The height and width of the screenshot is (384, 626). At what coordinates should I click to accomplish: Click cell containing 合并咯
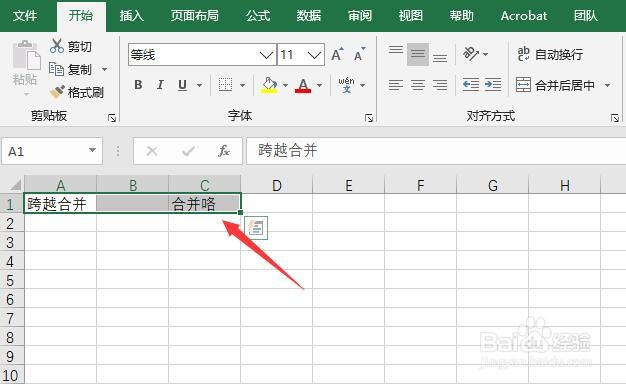click(x=204, y=204)
